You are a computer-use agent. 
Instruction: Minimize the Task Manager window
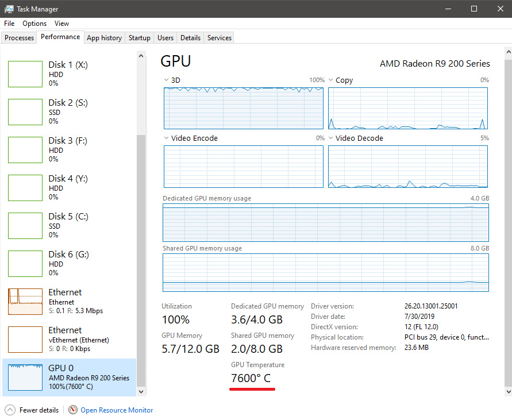coord(448,9)
